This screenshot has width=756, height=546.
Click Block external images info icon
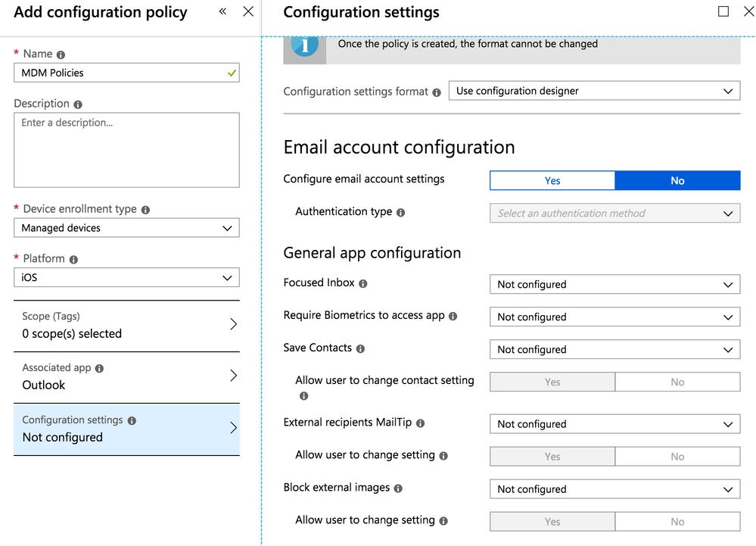pyautogui.click(x=398, y=488)
